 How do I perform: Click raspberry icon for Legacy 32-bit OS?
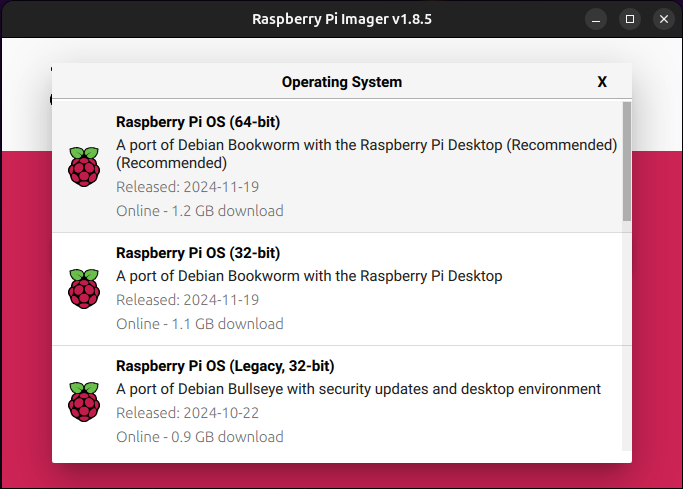coord(84,402)
